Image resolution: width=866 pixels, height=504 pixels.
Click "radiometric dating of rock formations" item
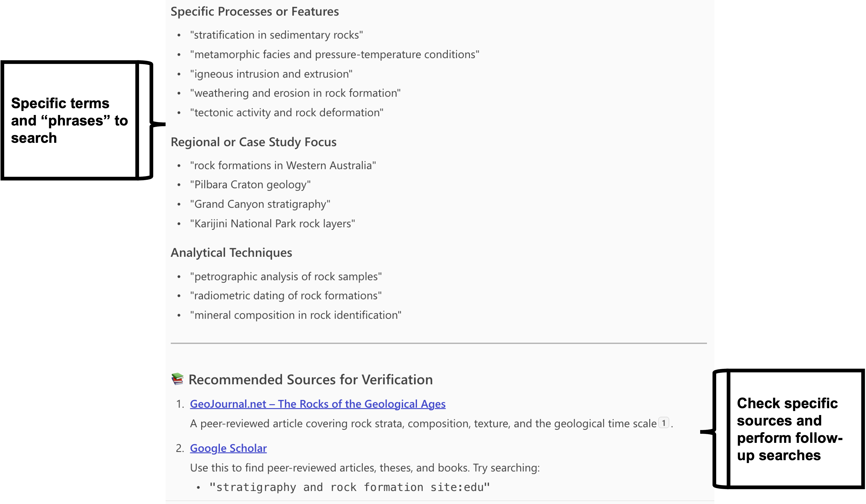286,296
